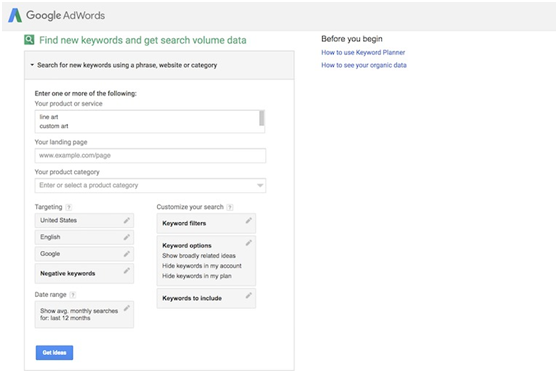Edit Keyword filters with pencil icon
The width and height of the screenshot is (558, 373).
point(248,220)
